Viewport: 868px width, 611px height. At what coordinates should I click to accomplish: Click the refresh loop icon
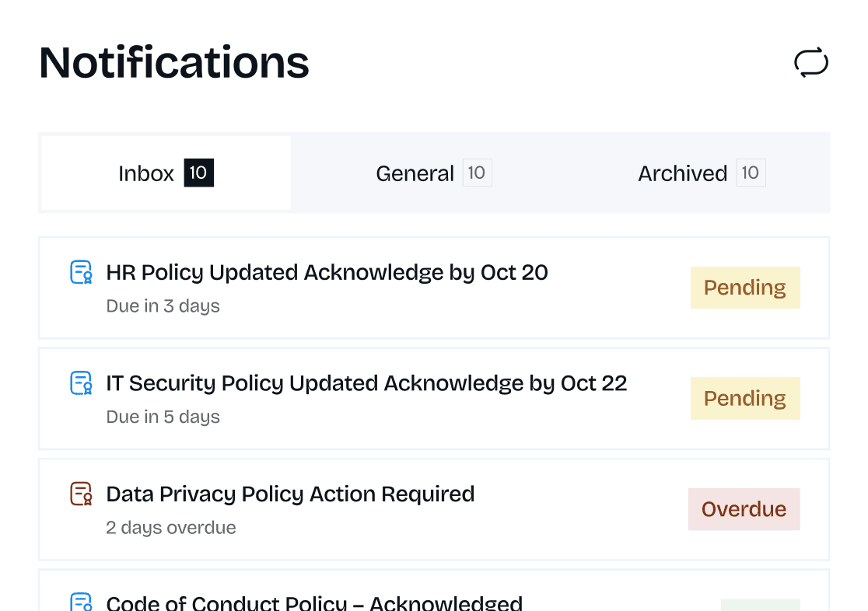(x=811, y=62)
